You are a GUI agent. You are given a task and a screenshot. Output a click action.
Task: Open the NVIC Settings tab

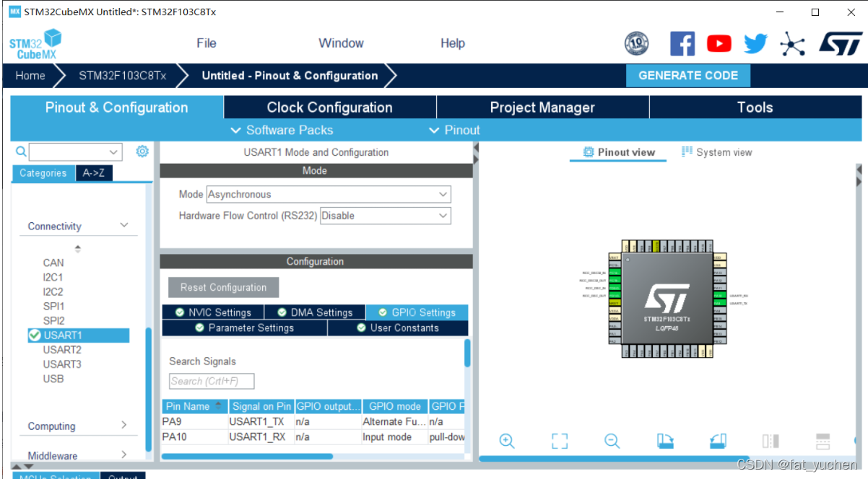click(x=212, y=312)
